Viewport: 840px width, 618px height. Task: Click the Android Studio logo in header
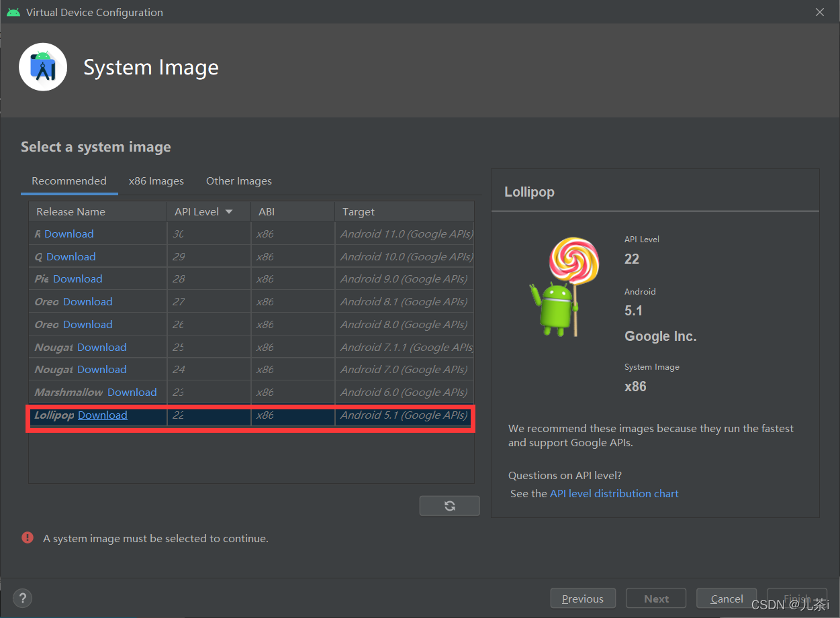pos(43,67)
